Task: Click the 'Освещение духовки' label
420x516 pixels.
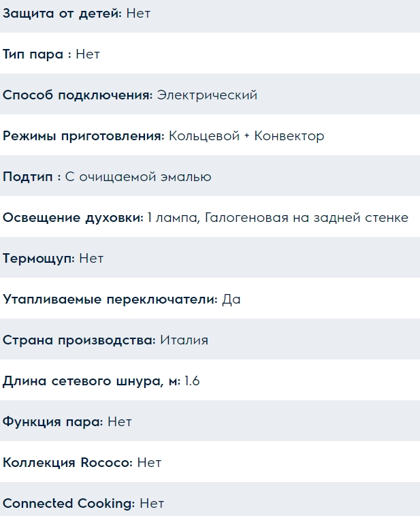Action: (x=73, y=218)
